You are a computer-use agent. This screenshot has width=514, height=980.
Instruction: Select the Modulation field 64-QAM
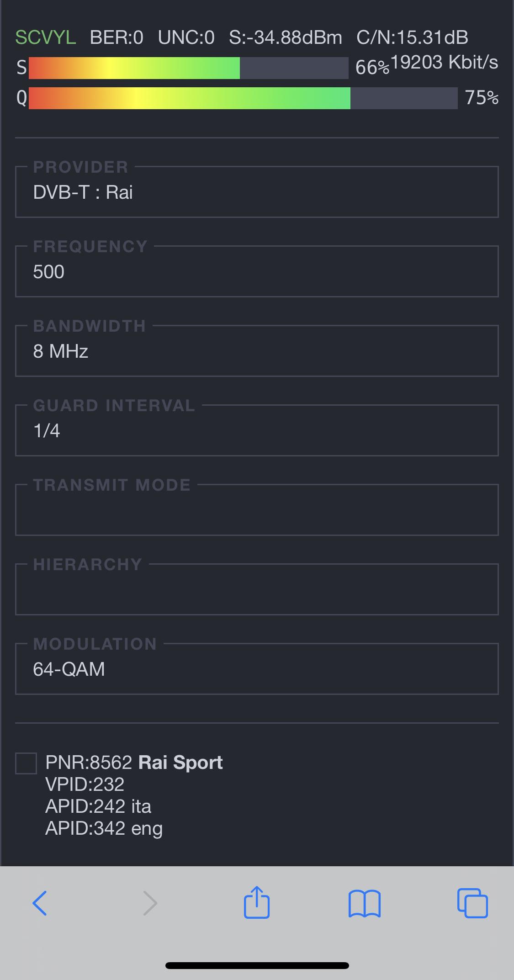(257, 669)
